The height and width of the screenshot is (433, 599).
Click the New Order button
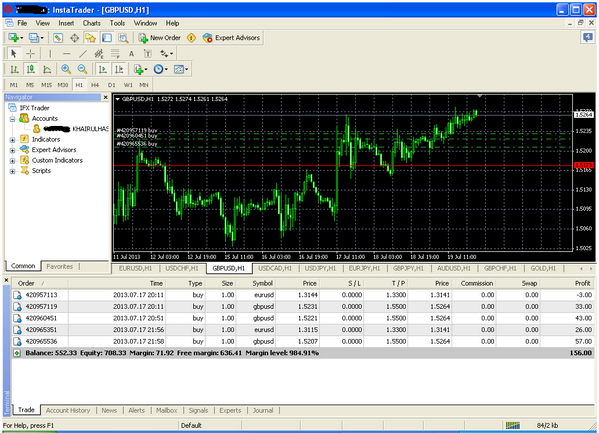[159, 38]
